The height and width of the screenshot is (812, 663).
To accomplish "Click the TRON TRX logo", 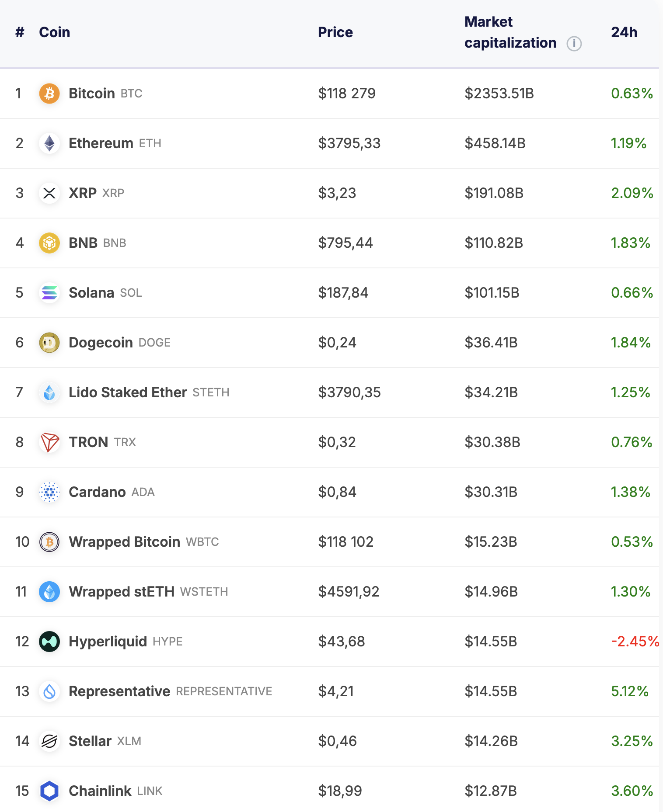I will [49, 442].
